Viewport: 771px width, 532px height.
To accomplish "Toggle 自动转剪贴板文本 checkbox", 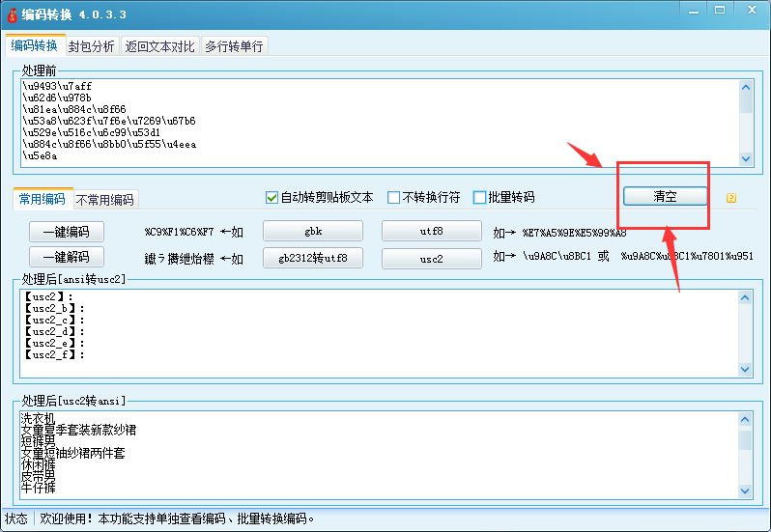I will pos(272,198).
